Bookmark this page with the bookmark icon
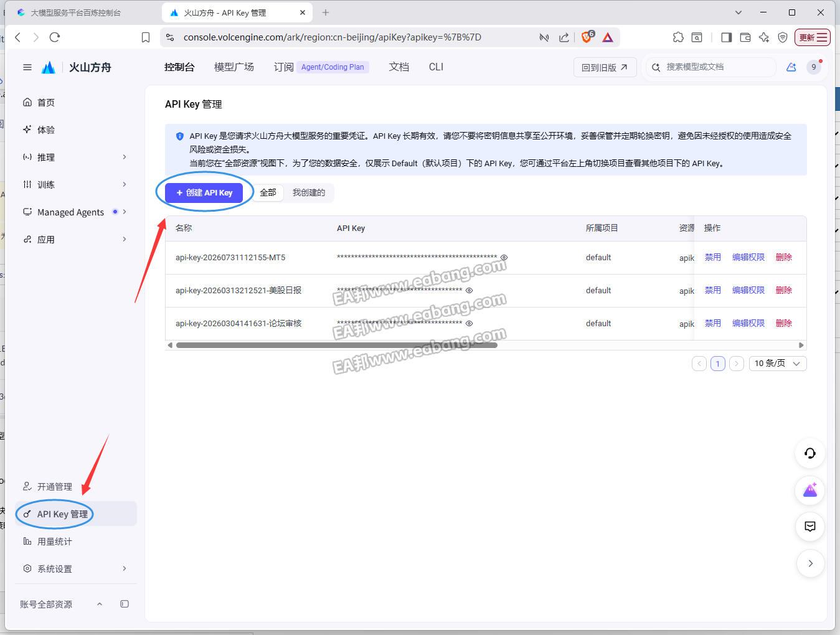840x635 pixels. point(146,37)
